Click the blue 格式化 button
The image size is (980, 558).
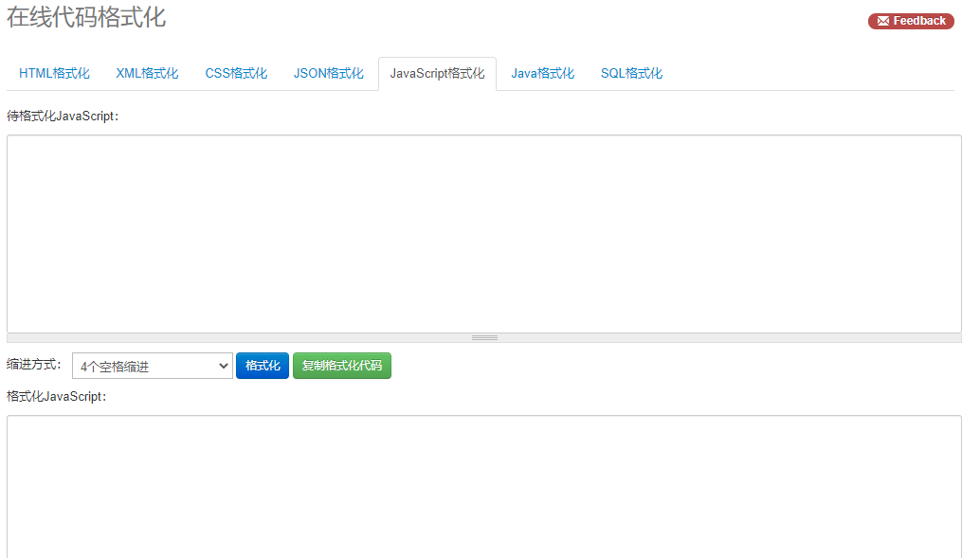(263, 366)
